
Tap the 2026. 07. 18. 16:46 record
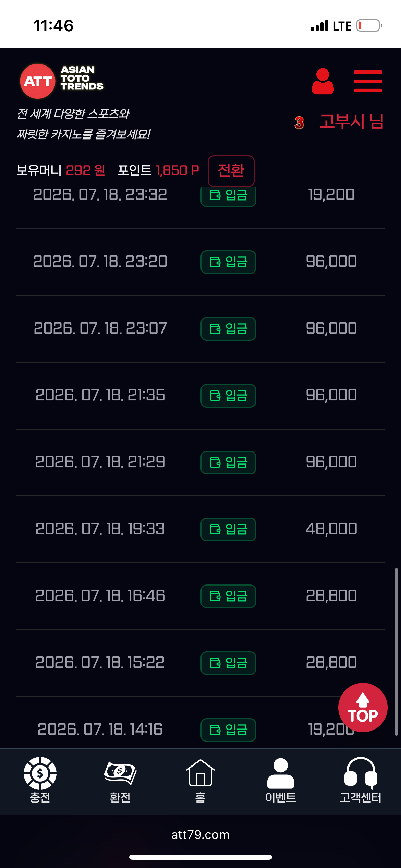[200, 596]
